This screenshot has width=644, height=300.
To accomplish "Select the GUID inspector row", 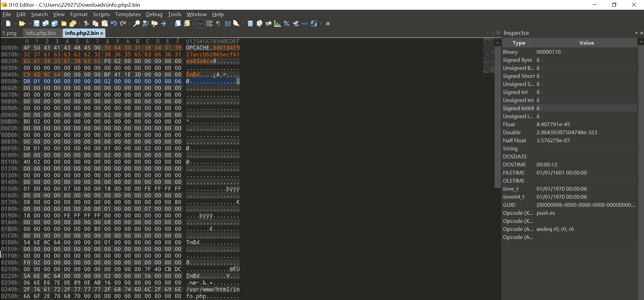I will pos(569,205).
